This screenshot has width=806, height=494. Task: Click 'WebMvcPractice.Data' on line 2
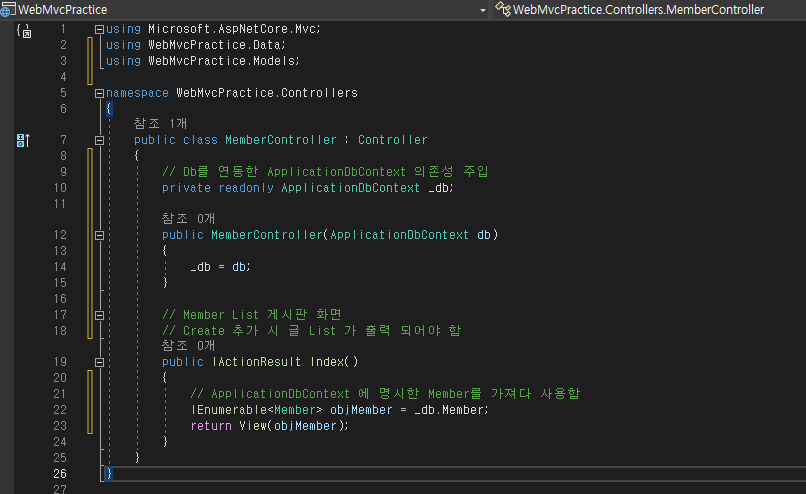[214, 45]
